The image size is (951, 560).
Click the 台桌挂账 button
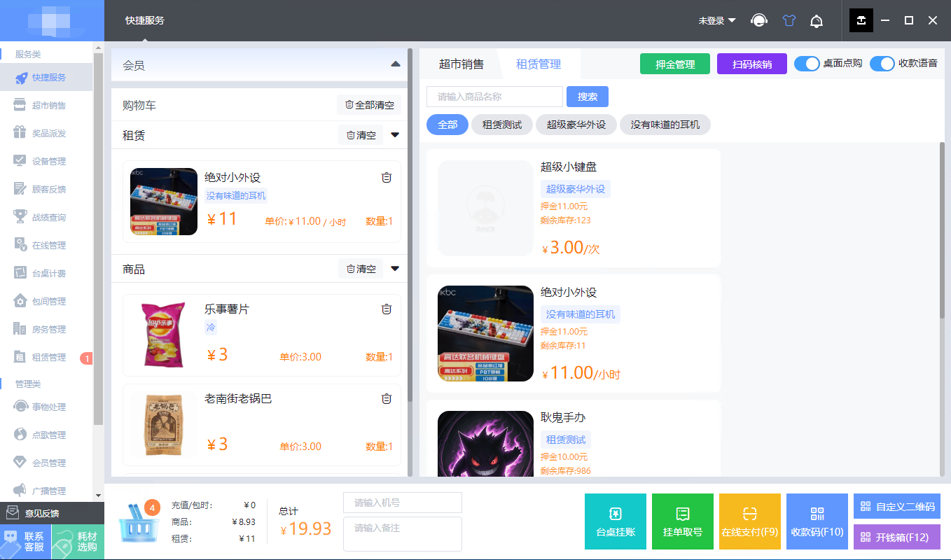pos(616,522)
